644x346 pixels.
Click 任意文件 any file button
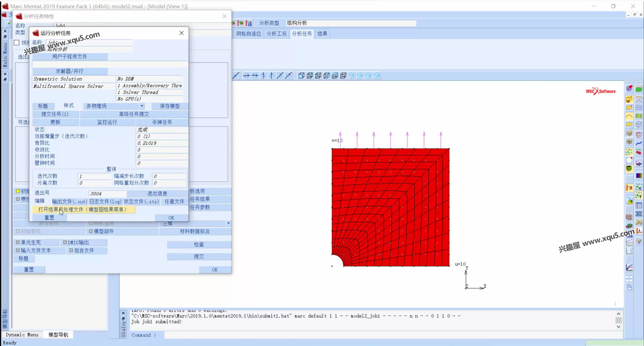(x=174, y=201)
